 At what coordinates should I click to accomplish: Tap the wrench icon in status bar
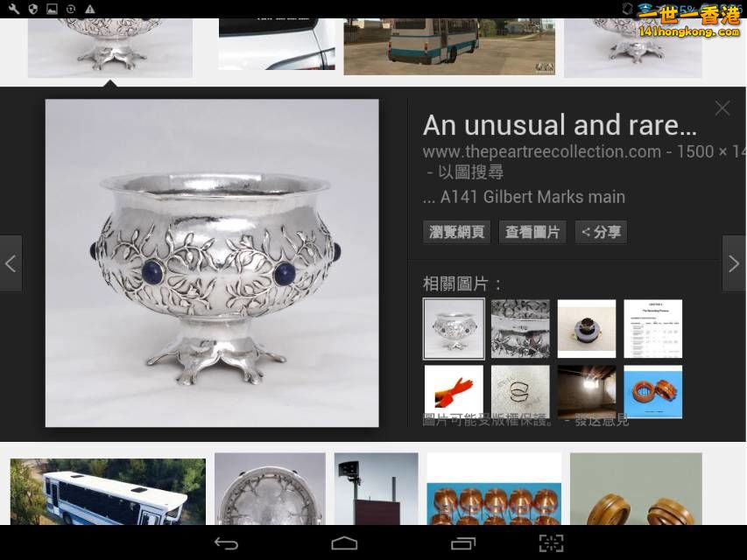click(x=14, y=9)
